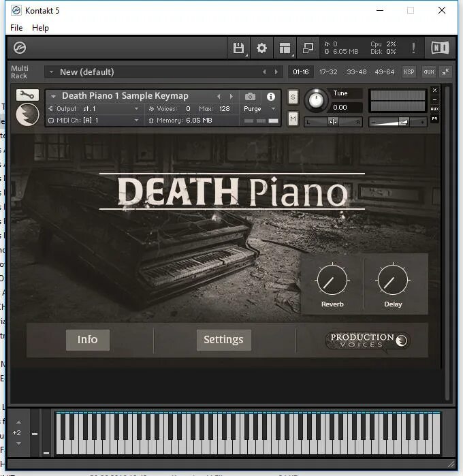Open the instrument name dropdown arrow

coord(53,97)
